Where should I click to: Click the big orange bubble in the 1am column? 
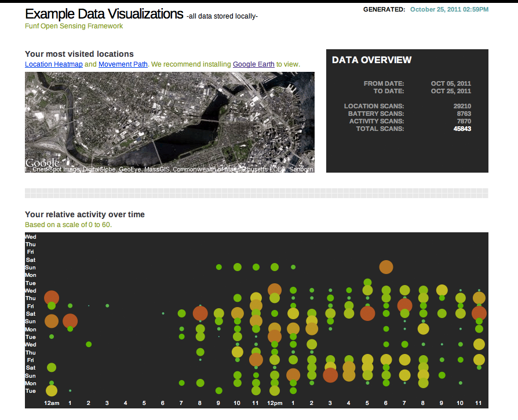(70, 321)
